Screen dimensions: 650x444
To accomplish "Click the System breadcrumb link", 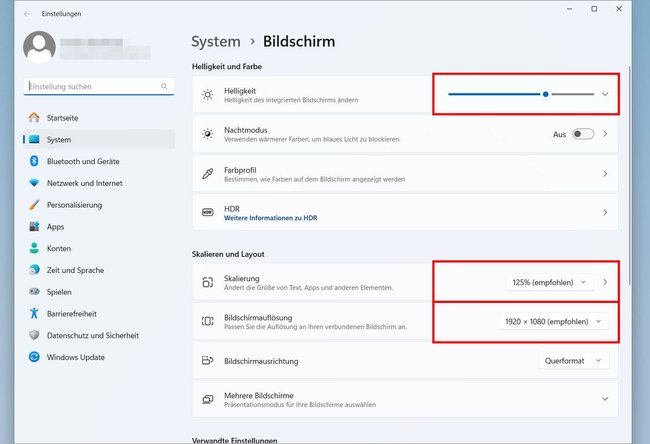I will (216, 41).
